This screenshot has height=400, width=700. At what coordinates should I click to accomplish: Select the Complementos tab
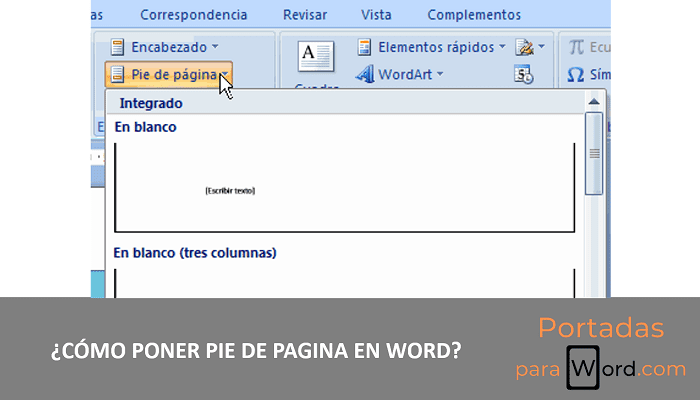474,15
